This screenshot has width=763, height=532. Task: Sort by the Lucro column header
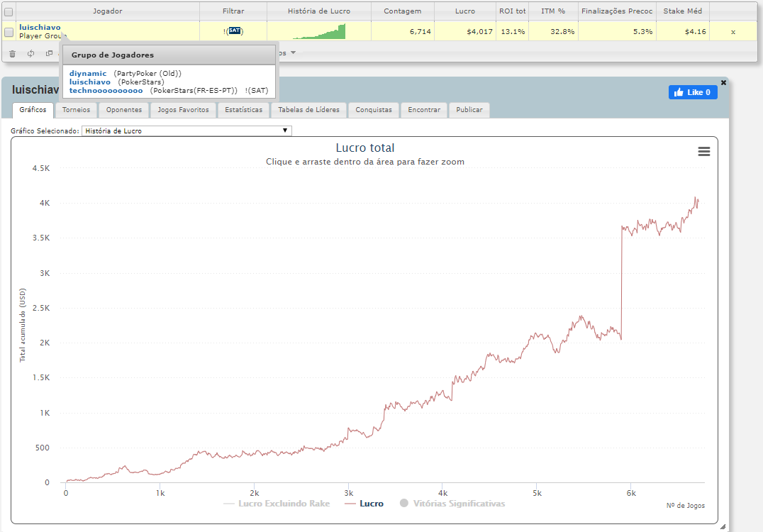(x=464, y=11)
